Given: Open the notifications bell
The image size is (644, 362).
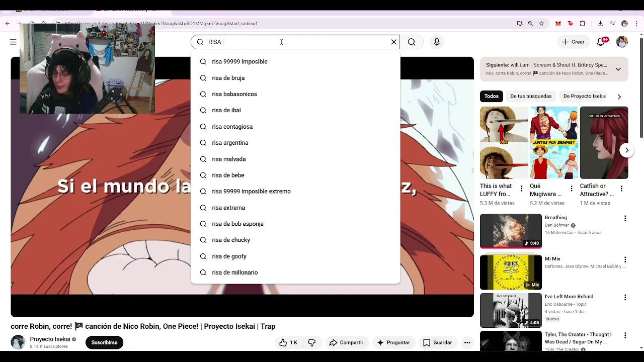Looking at the screenshot, I should tap(601, 42).
